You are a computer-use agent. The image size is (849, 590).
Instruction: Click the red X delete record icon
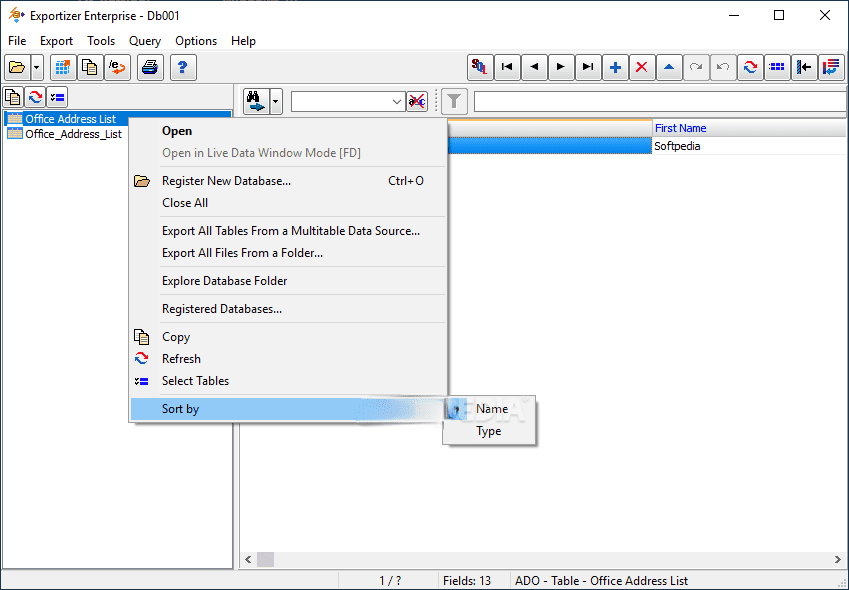tap(642, 68)
